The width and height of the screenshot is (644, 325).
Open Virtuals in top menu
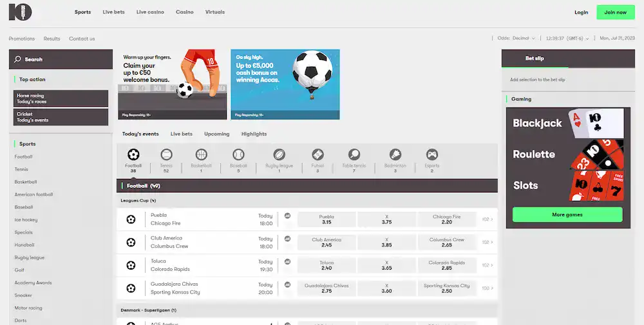tap(215, 12)
